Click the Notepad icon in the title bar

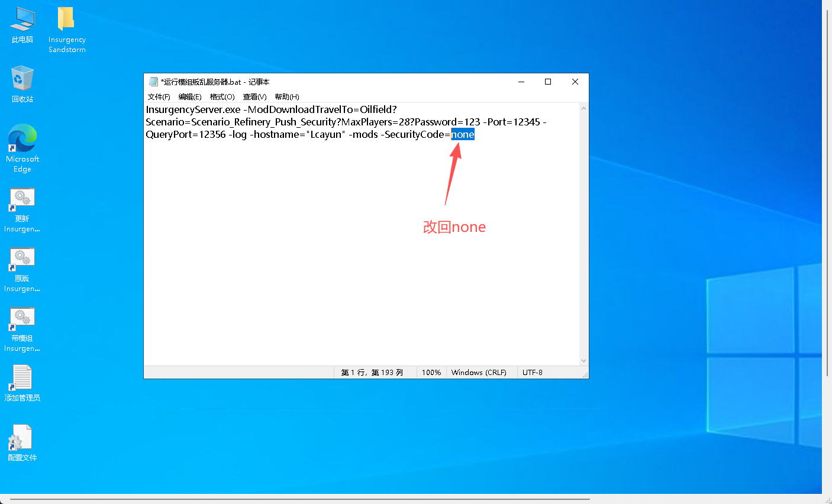[x=153, y=82]
